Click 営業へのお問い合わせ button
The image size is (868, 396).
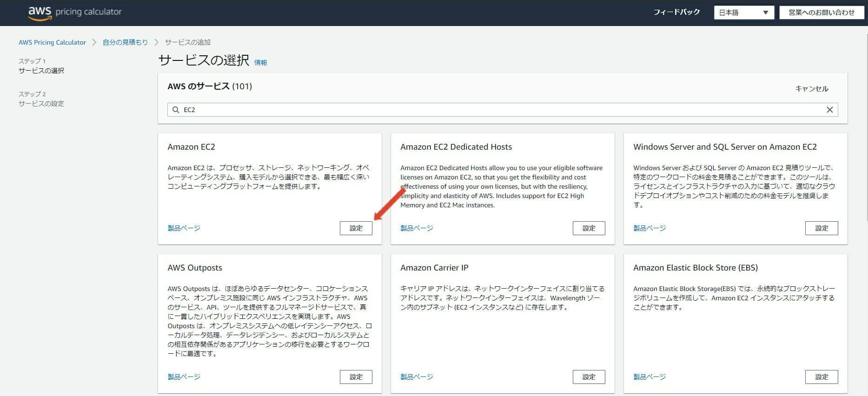click(x=822, y=13)
